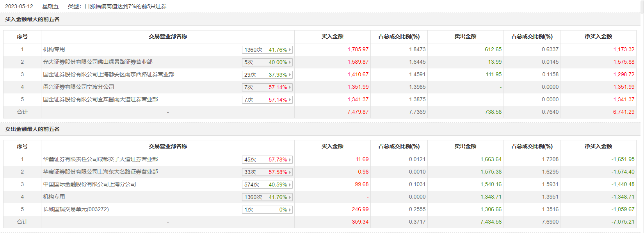Click arrow beside 国金证券宜宾蜀南大道 57.14%

[290, 100]
